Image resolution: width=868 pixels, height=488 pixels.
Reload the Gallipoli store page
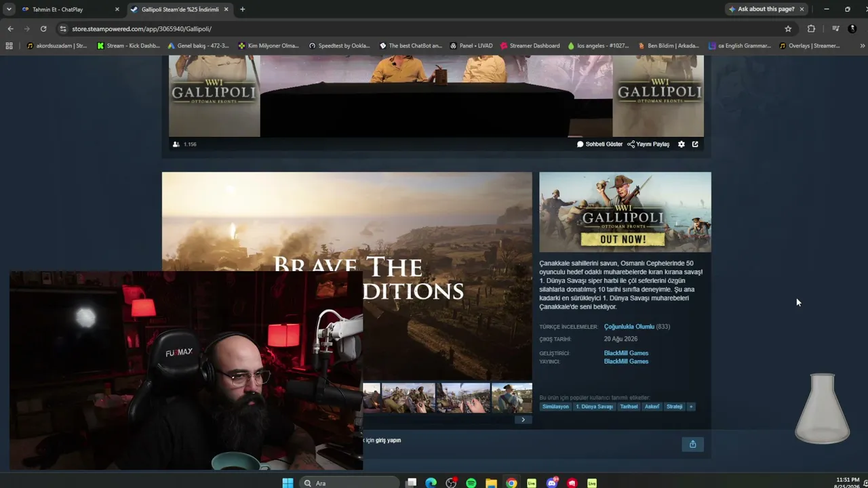pyautogui.click(x=43, y=29)
